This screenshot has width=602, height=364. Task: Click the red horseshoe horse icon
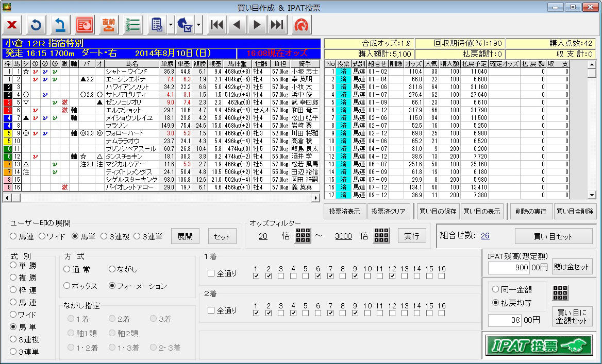(x=302, y=25)
